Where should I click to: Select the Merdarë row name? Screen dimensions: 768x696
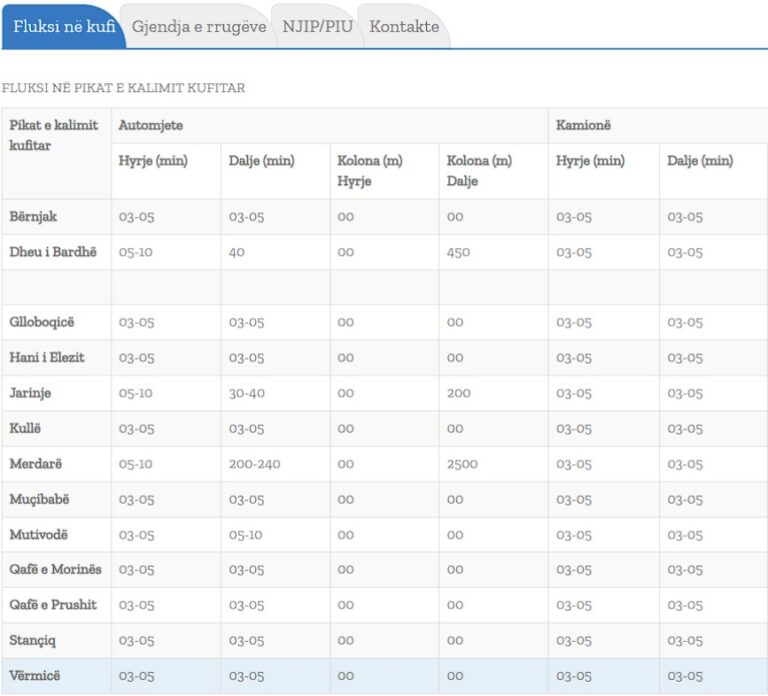(x=36, y=464)
